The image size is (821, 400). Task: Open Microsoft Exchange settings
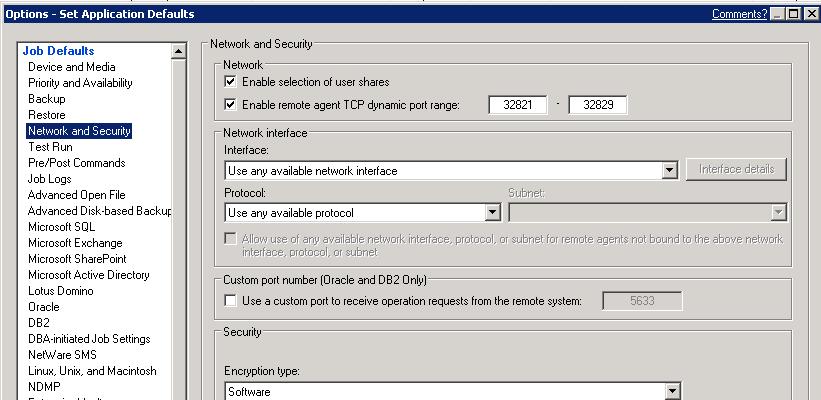75,243
